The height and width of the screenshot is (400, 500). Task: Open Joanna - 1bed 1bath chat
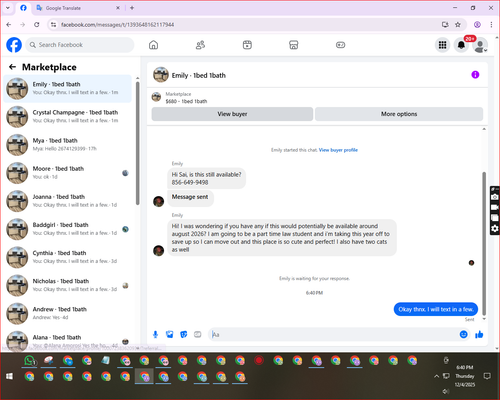click(x=68, y=201)
